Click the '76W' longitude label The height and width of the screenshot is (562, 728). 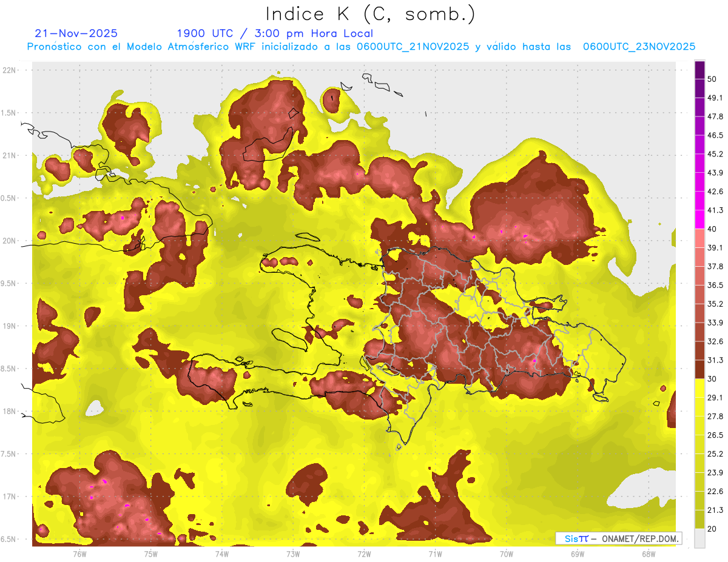[79, 554]
